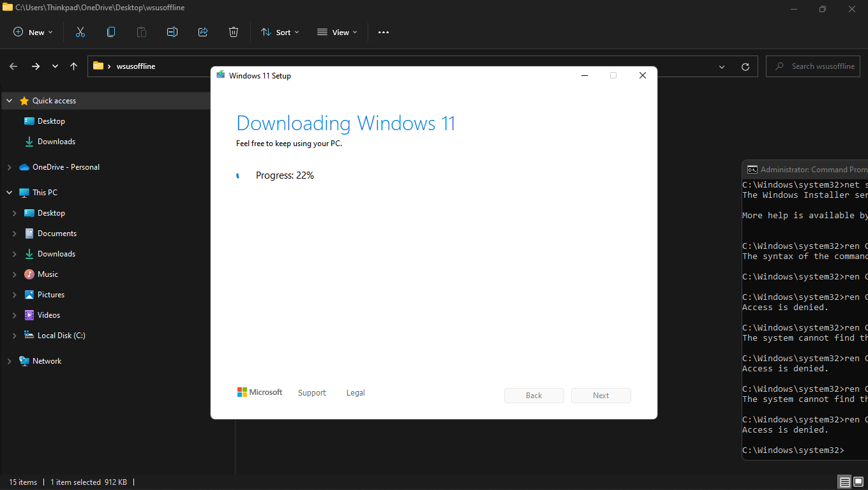Screen dimensions: 868x490
Task: Click "1 item selected 912 KB" status text
Action: point(89,482)
